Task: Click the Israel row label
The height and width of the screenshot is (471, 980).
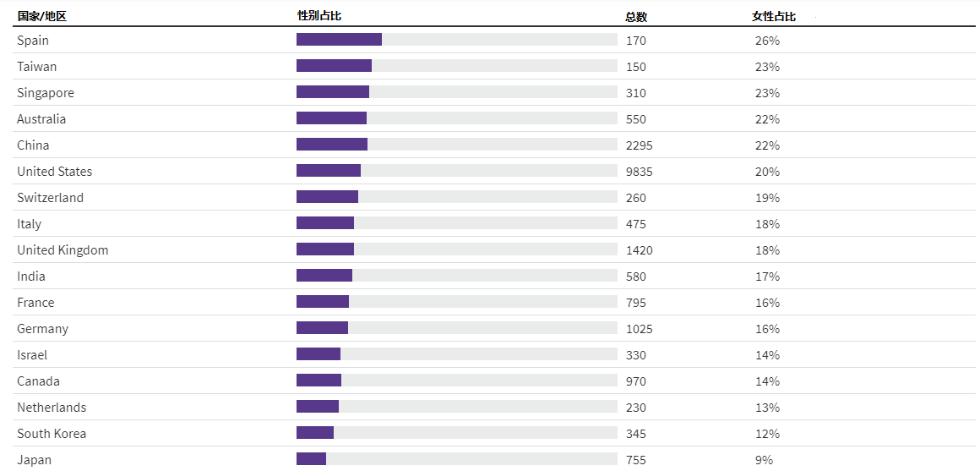Action: pos(32,355)
